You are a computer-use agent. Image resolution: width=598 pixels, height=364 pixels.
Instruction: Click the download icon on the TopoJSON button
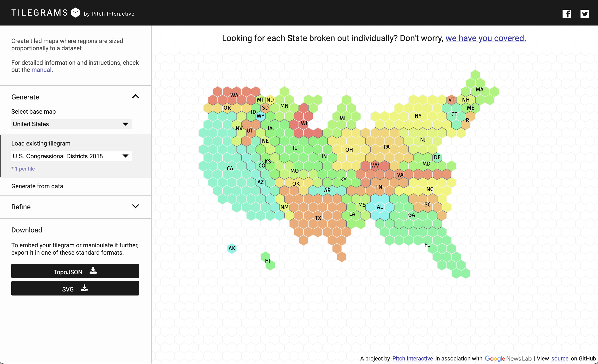click(x=93, y=271)
